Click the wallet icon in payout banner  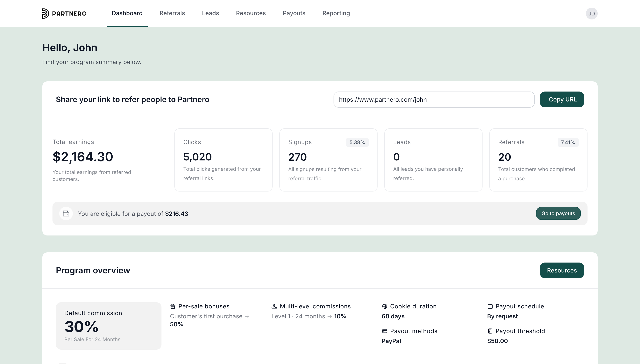(x=66, y=213)
